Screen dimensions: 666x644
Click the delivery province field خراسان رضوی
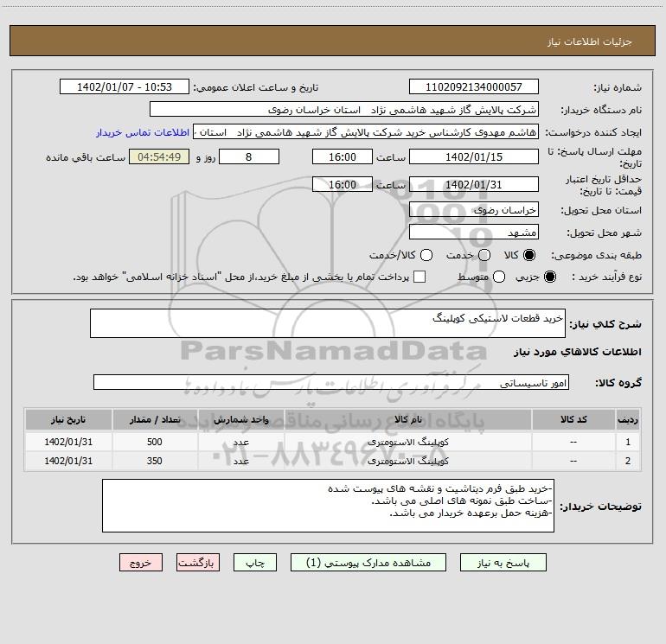(474, 210)
